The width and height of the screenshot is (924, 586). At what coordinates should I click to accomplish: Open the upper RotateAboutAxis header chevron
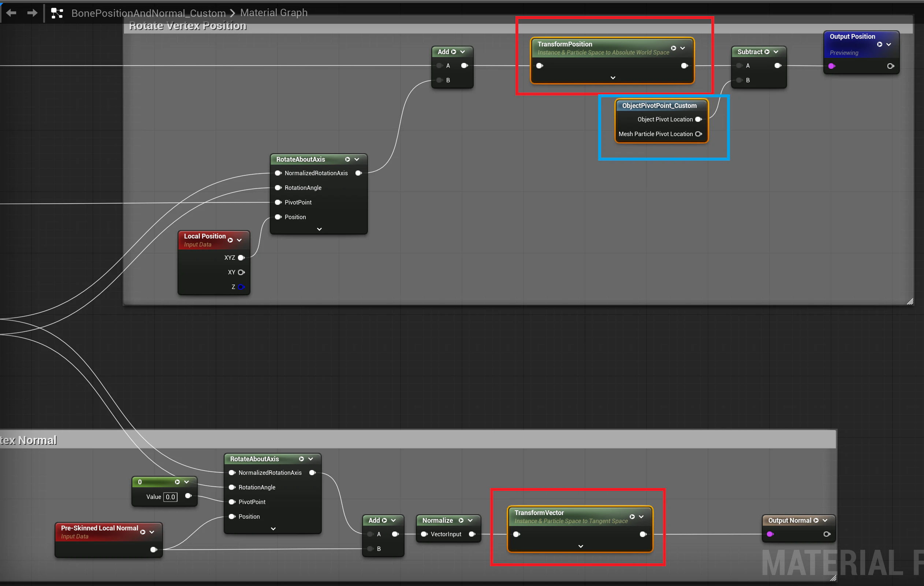(357, 159)
